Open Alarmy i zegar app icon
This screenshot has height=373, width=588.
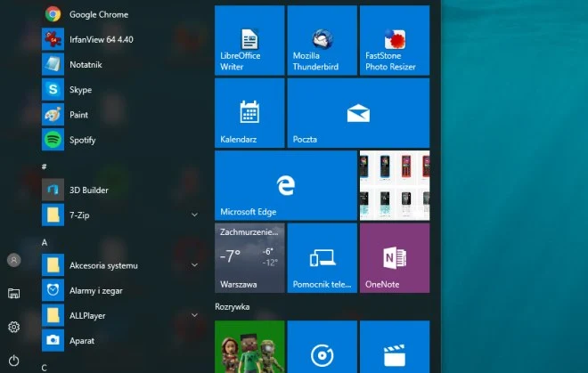coord(53,290)
